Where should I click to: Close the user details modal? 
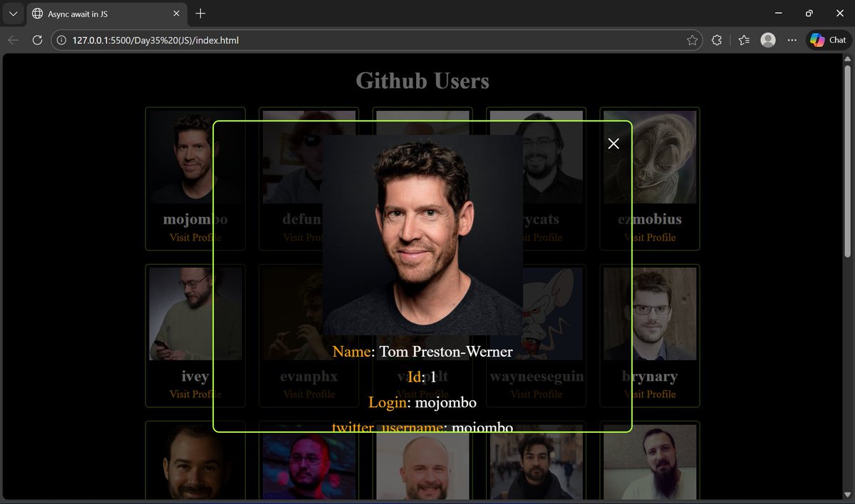613,144
